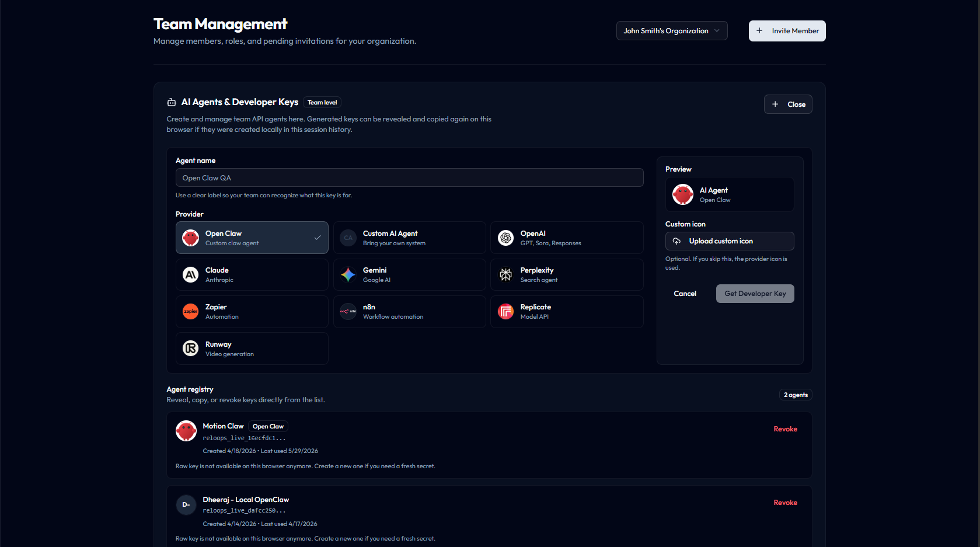The image size is (980, 547).
Task: Click the plus icon in Invite Member
Action: click(759, 31)
